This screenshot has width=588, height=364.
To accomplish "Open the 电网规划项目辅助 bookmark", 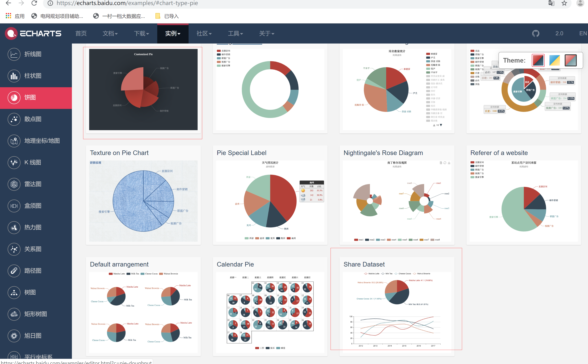I will pyautogui.click(x=57, y=16).
